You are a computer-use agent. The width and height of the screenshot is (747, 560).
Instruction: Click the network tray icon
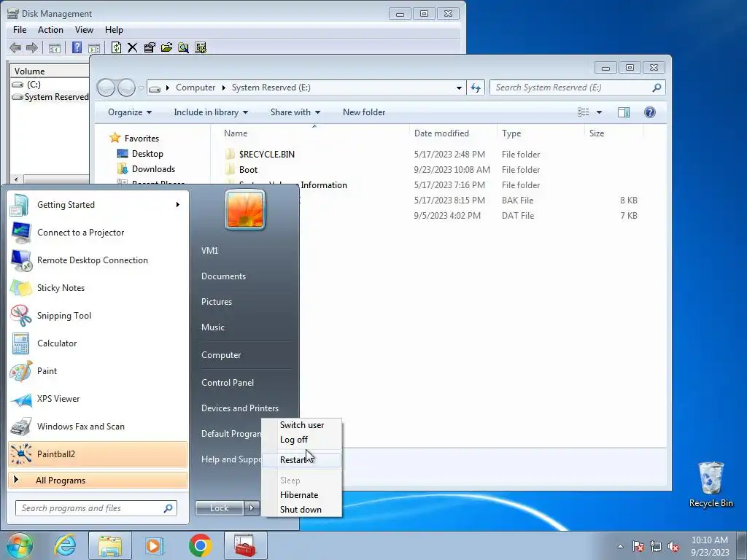point(656,546)
